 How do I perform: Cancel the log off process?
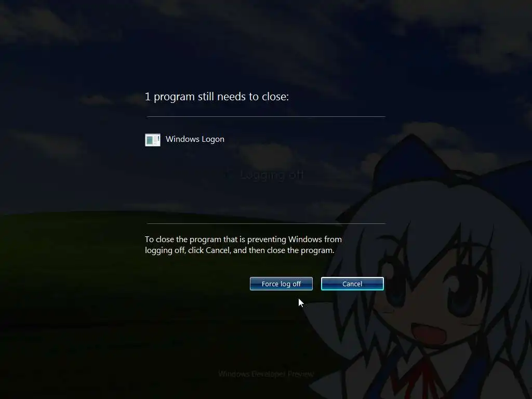pos(352,284)
